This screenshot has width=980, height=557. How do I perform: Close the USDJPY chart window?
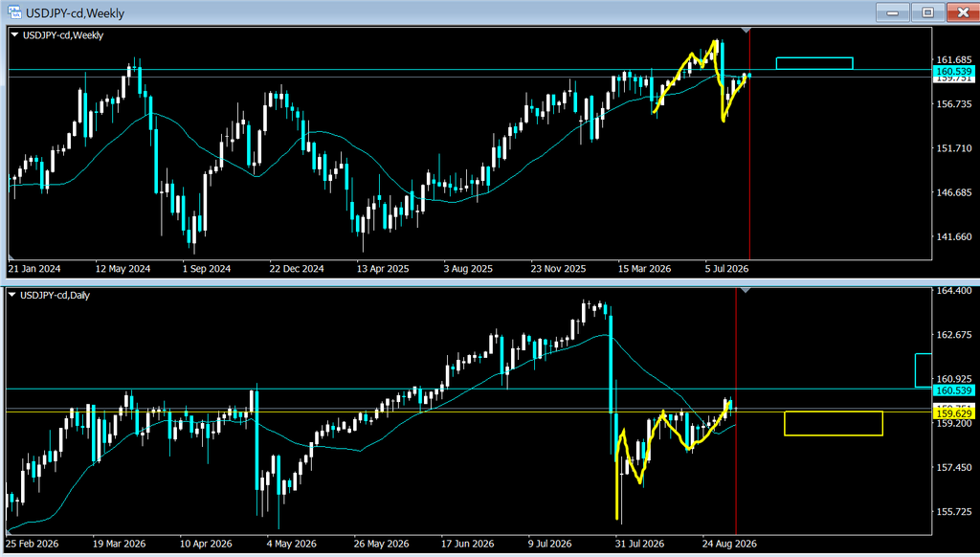(963, 12)
